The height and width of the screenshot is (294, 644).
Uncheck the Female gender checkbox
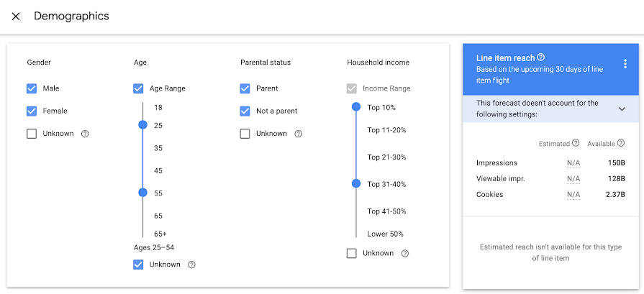[32, 111]
